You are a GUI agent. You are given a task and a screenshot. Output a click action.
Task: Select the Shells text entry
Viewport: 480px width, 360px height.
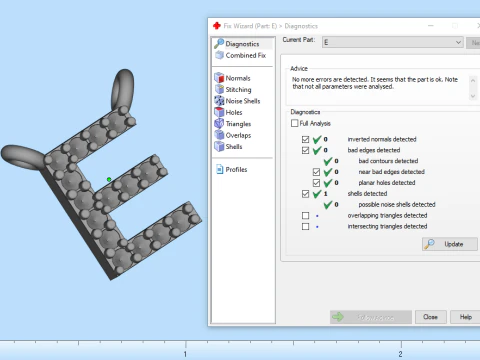[x=234, y=147]
